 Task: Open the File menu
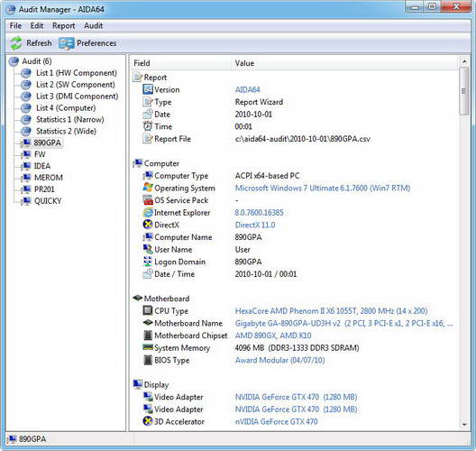(15, 26)
